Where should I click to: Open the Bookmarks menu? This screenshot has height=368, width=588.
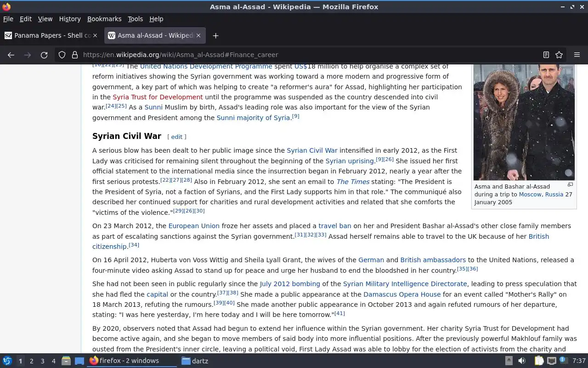(104, 19)
